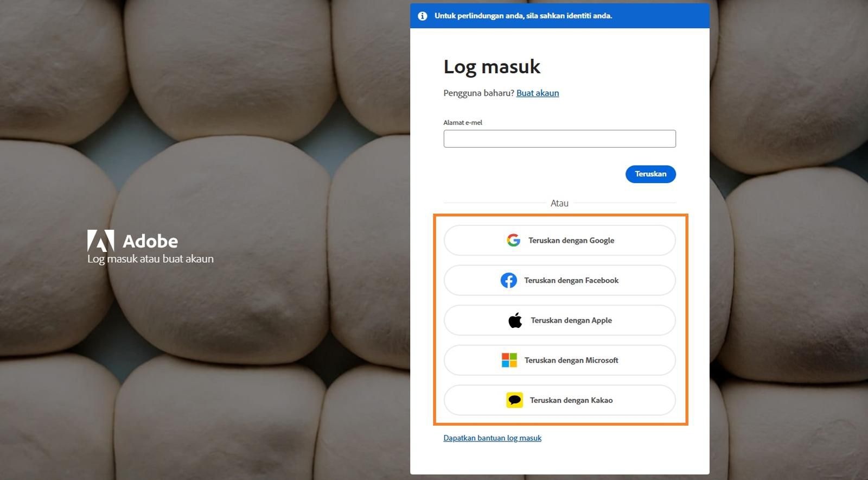Choose Teruskan dengan Facebook
868x480 pixels.
[x=559, y=280]
